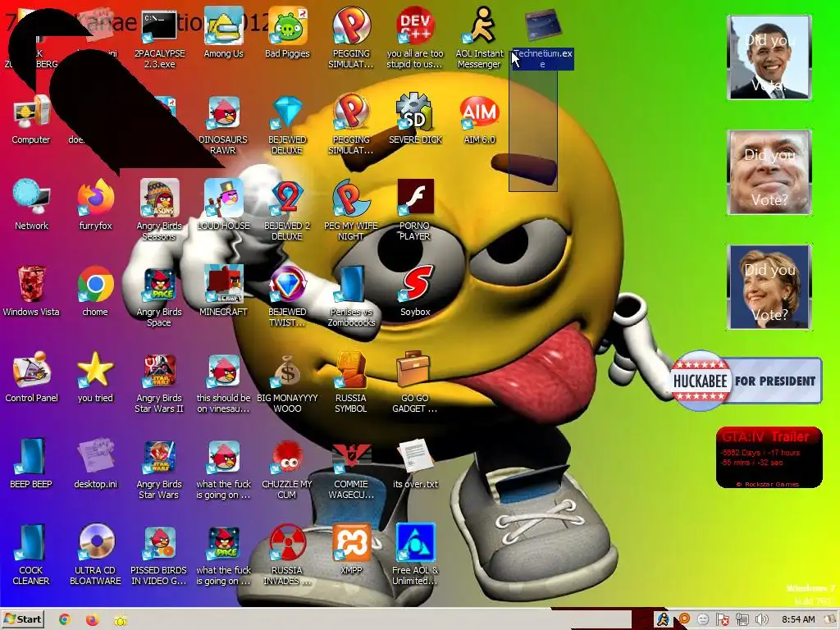
Task: Open Angry Birds Star Wars shortcut above PISSED BIRDS
Action: coord(159,469)
